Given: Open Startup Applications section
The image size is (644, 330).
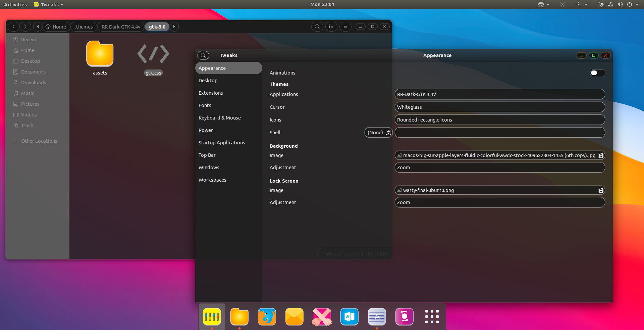Looking at the screenshot, I should tap(229, 143).
